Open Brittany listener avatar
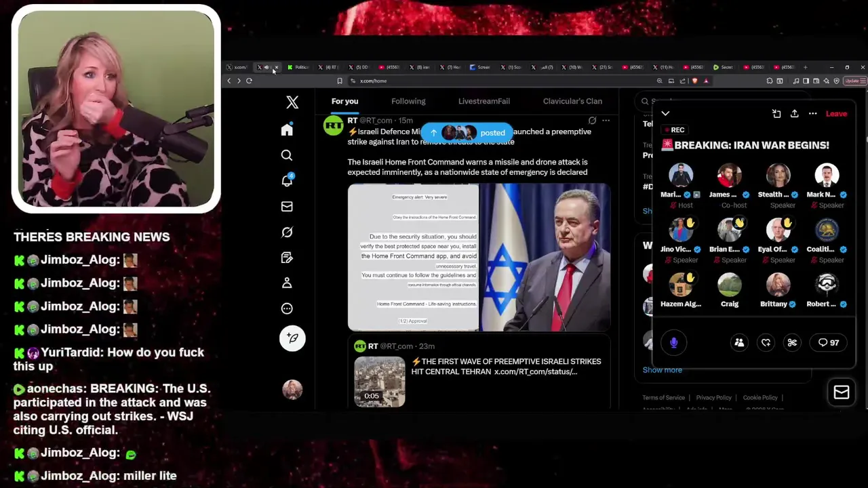868x488 pixels. tap(778, 285)
